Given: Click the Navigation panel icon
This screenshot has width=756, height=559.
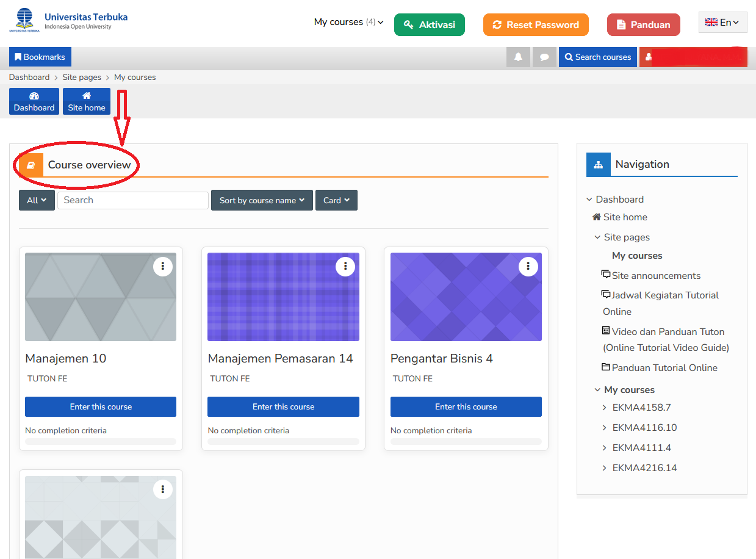Looking at the screenshot, I should 599,164.
